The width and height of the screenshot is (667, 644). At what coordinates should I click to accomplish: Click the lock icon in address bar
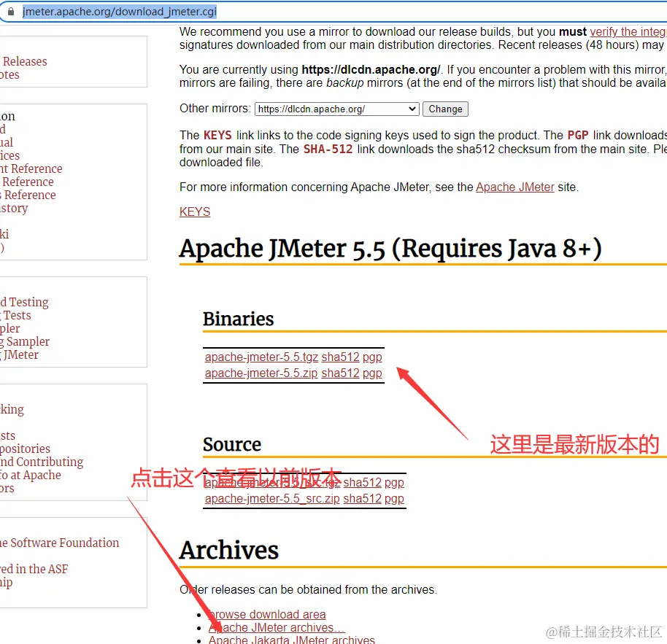pos(11,12)
